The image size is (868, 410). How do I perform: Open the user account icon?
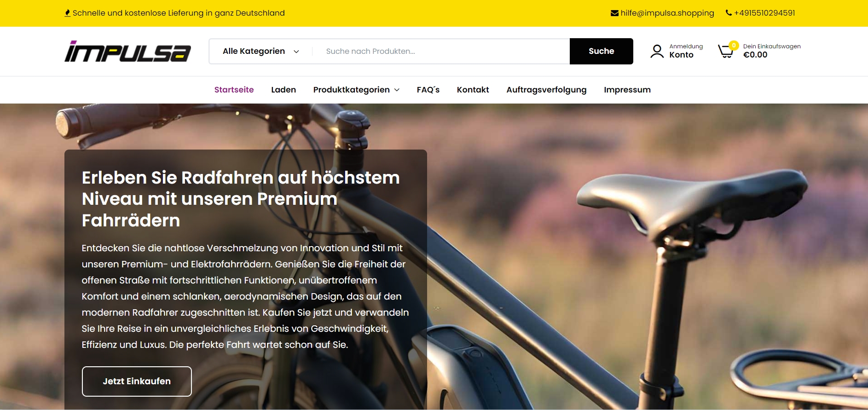[657, 51]
